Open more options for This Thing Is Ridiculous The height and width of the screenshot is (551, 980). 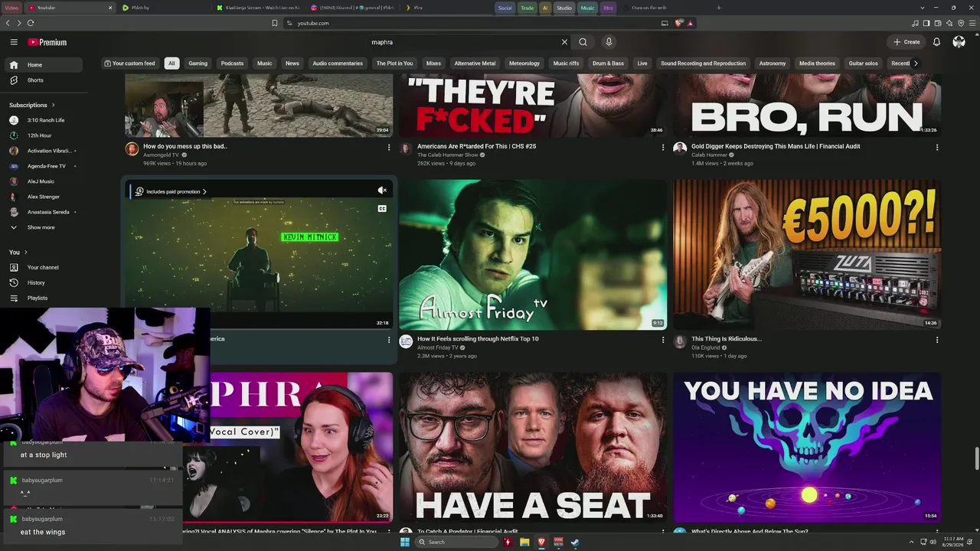click(937, 340)
